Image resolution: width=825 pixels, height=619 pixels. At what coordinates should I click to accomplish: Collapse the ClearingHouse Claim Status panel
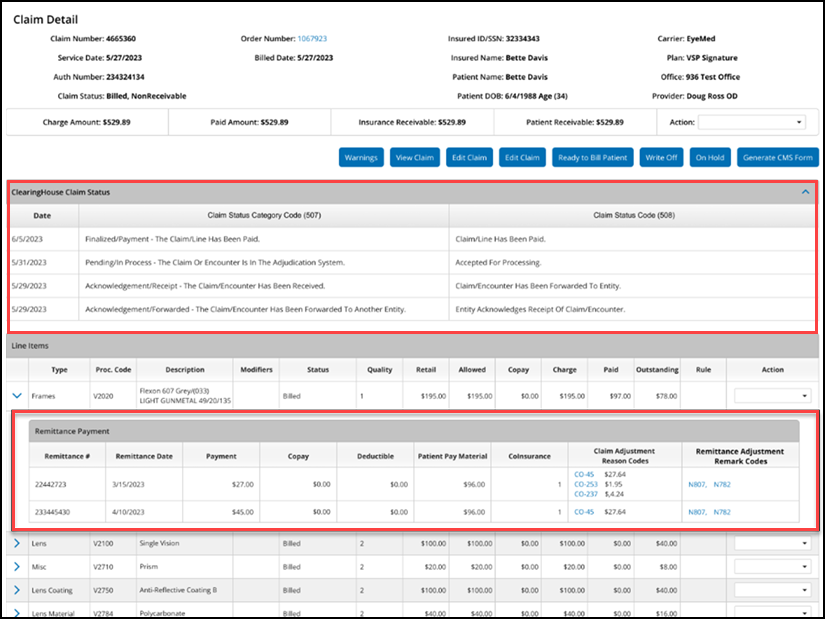[x=806, y=192]
